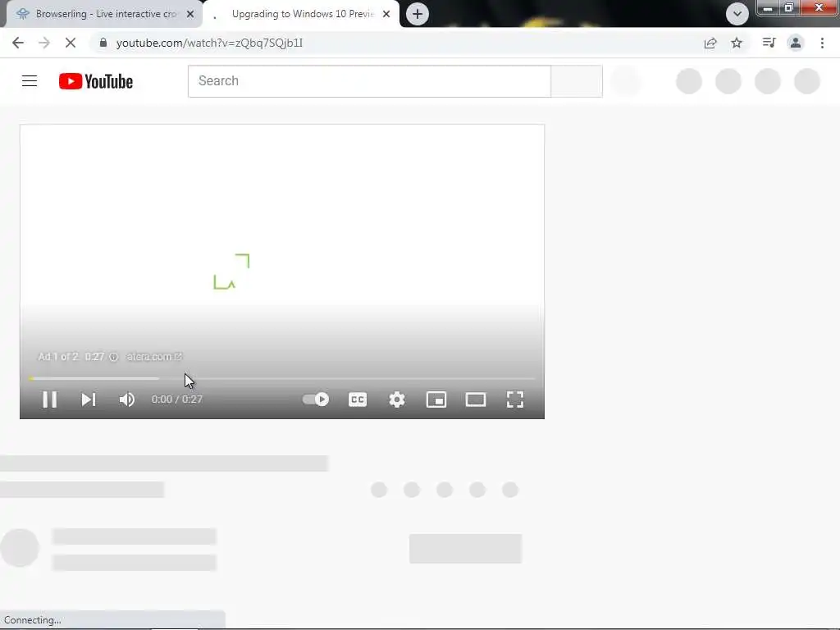
Task: Click the video progress bar
Action: tap(282, 378)
